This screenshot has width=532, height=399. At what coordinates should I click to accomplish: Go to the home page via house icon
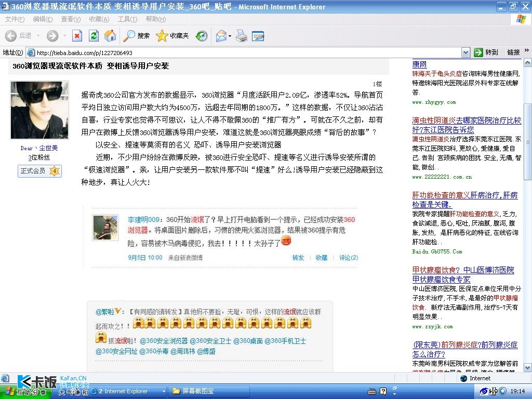coord(110,36)
